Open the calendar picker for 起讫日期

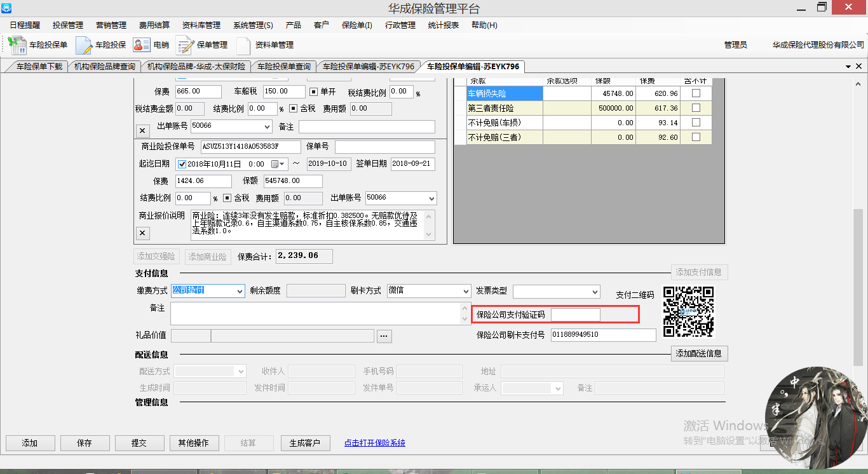278,164
